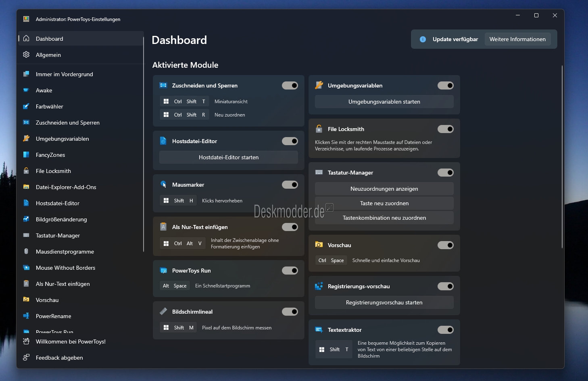Image resolution: width=588 pixels, height=381 pixels.
Task: Click the Bildschirmlineal ruler card icon
Action: pos(163,311)
